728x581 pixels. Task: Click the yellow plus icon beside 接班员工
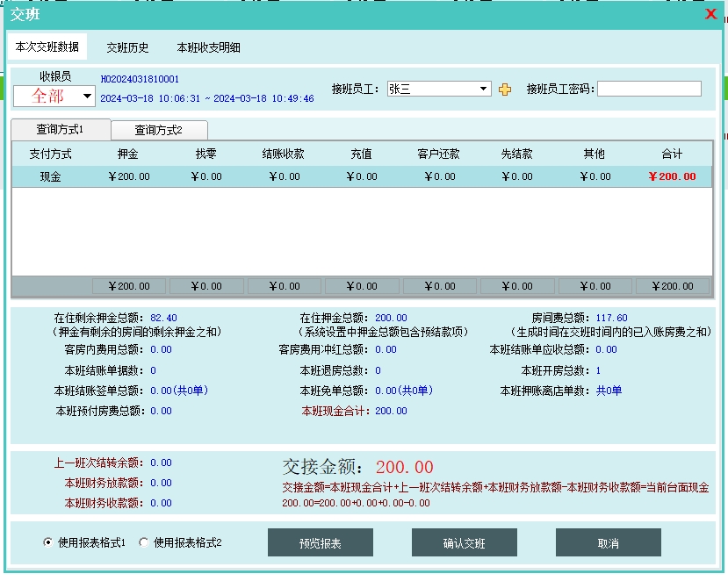[504, 89]
